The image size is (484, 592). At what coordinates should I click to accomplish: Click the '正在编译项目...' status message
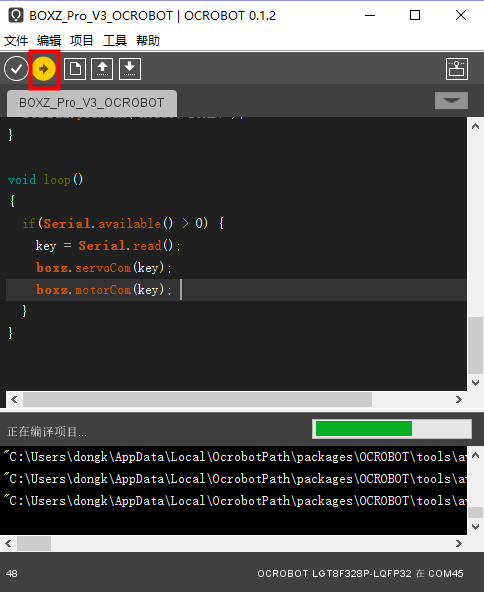[x=47, y=432]
